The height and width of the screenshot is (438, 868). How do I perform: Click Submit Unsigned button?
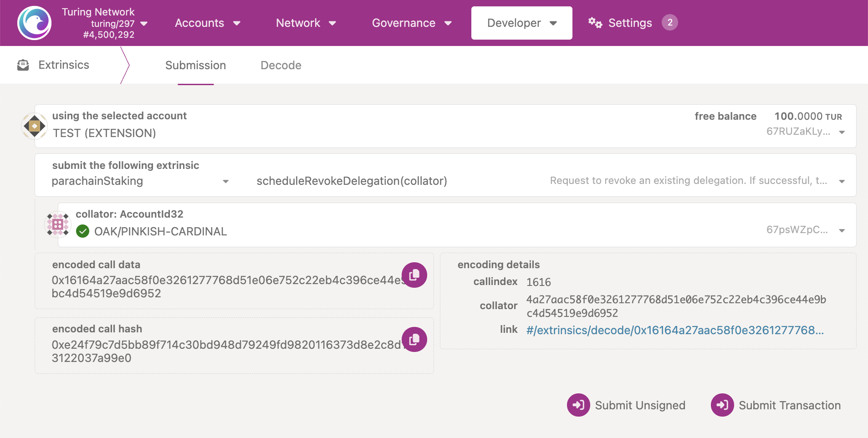(626, 405)
